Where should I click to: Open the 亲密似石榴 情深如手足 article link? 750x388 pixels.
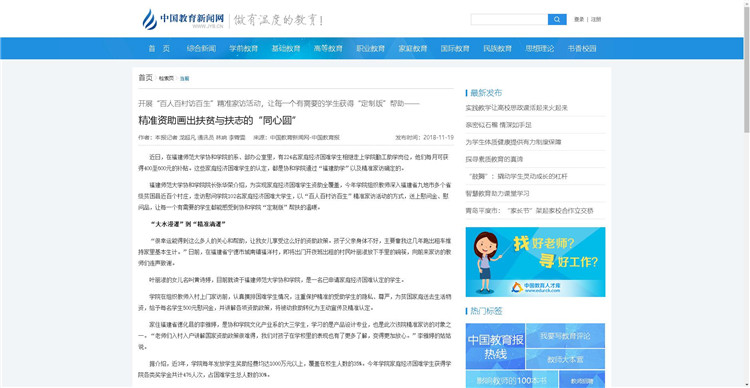498,125
